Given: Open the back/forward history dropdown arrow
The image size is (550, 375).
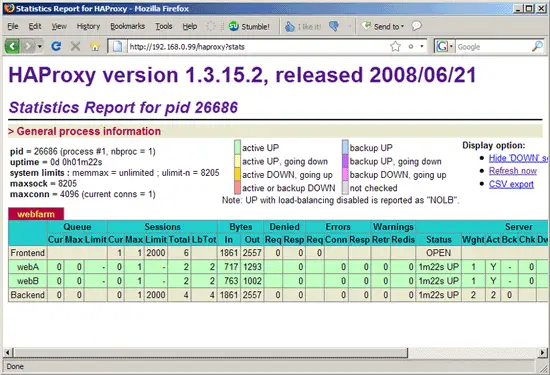Looking at the screenshot, I should (x=40, y=46).
